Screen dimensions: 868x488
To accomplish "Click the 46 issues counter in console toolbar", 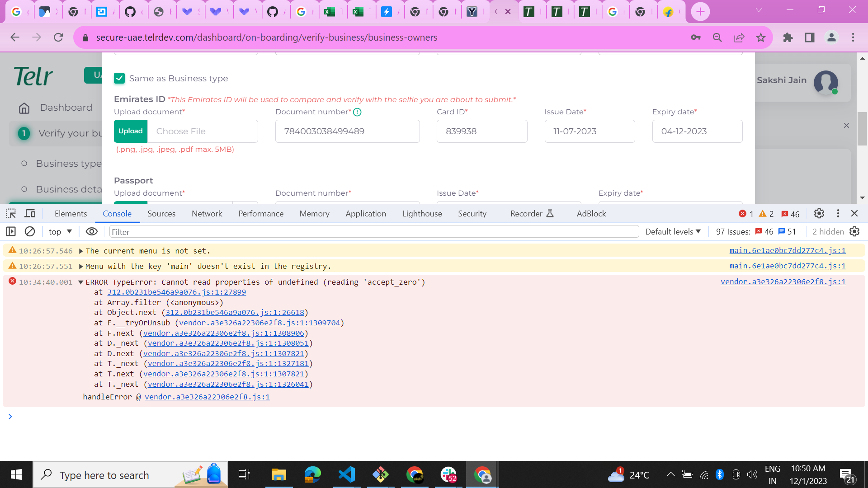I will pyautogui.click(x=764, y=231).
